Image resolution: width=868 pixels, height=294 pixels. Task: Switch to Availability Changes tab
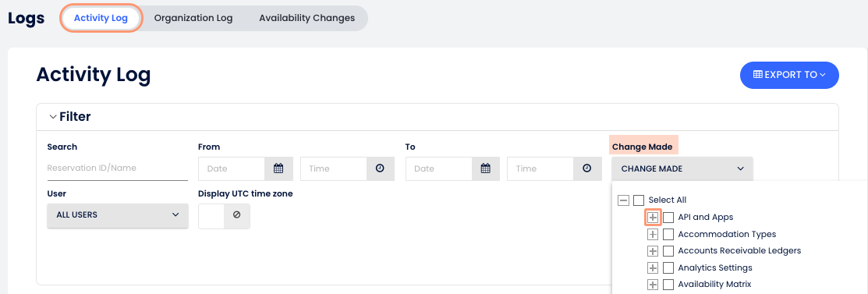tap(306, 18)
